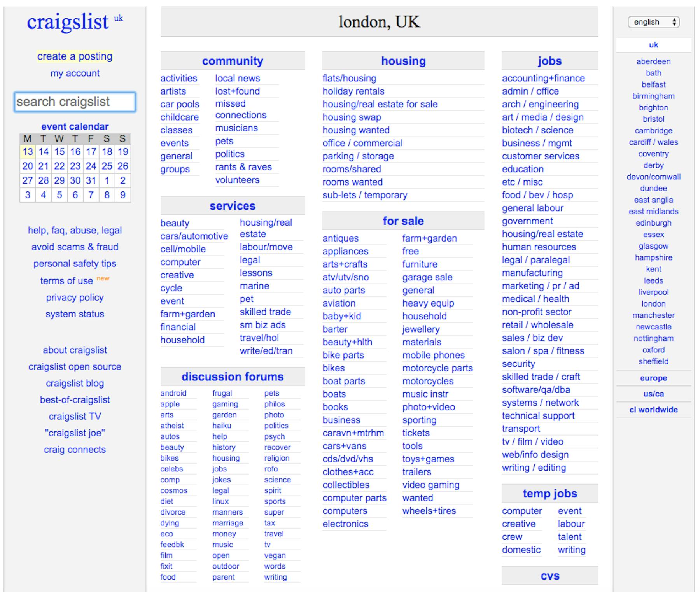Open the terms of use page
Screen dimensions: 700x592
point(66,281)
